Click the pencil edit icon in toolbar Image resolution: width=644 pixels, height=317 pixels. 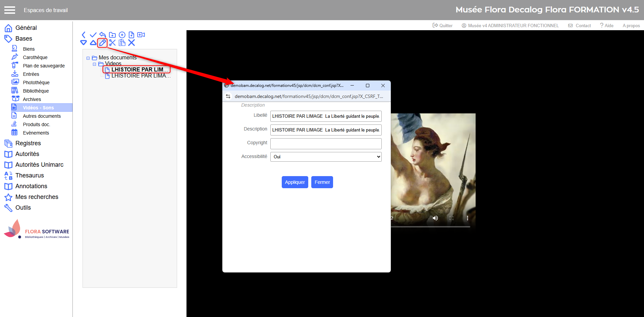(x=102, y=43)
